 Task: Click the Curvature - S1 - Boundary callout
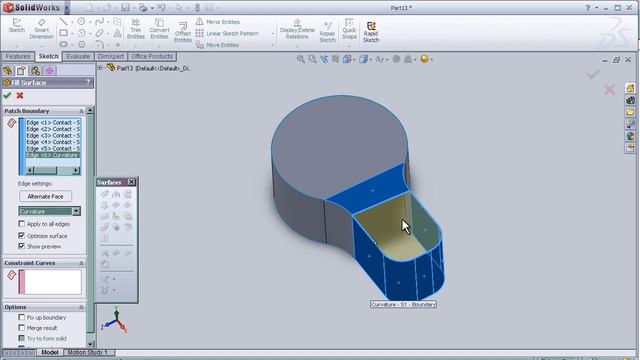pos(403,304)
